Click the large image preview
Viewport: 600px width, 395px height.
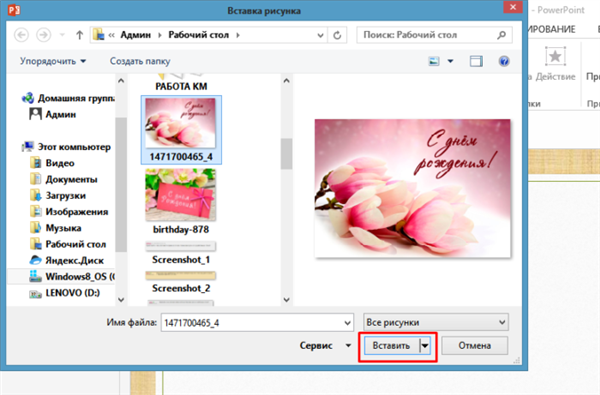tap(412, 188)
